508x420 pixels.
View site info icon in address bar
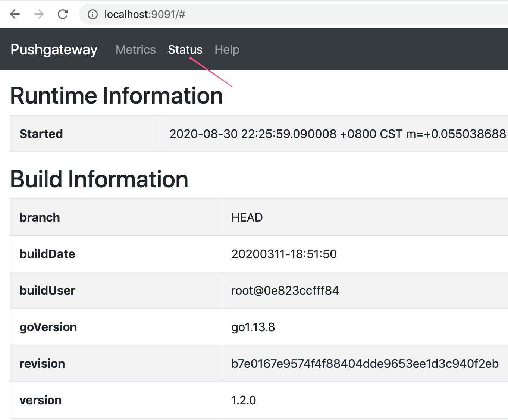pos(92,14)
